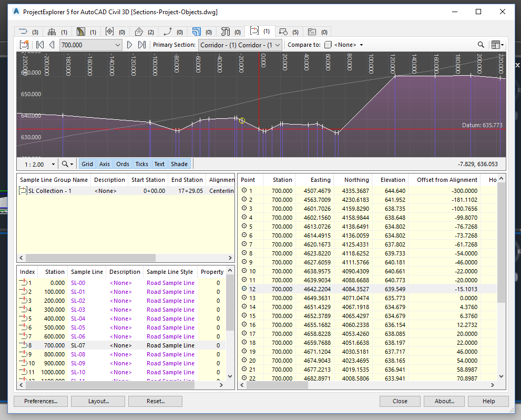Toggle the Text display button
This screenshot has height=420, width=521.
159,164
